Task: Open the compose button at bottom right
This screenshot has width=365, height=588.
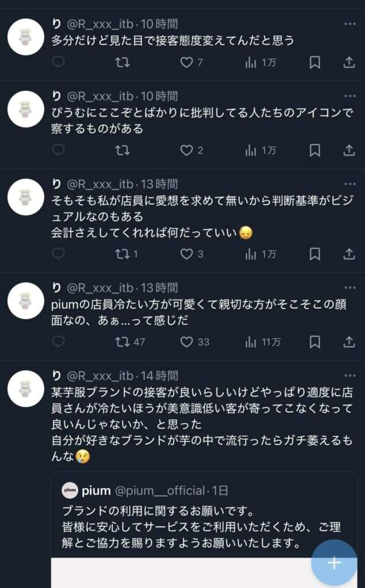Action: [x=335, y=563]
